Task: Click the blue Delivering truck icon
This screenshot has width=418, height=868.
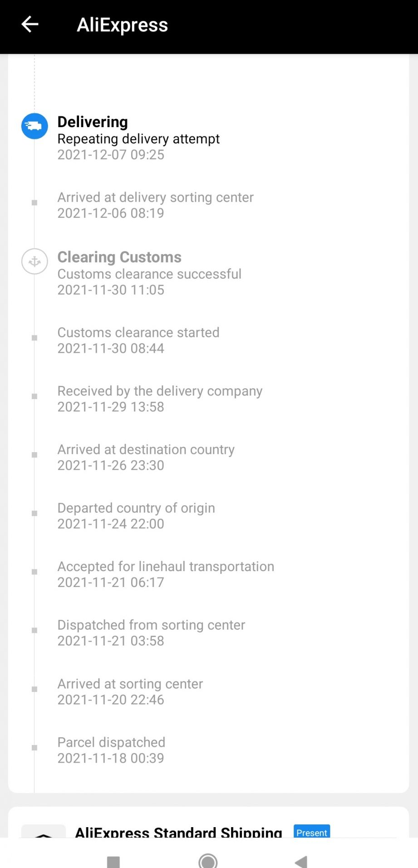Action: tap(34, 126)
